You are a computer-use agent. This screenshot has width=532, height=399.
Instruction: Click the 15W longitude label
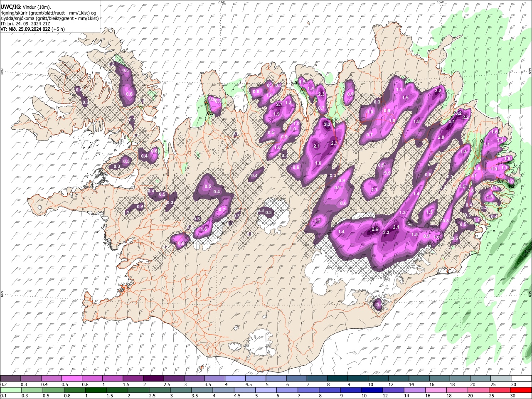(440, 2)
